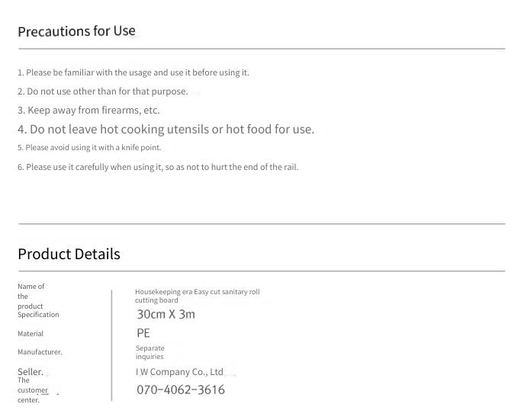
Task: Select precaution 4 about hot cooking utensils
Action: (166, 129)
